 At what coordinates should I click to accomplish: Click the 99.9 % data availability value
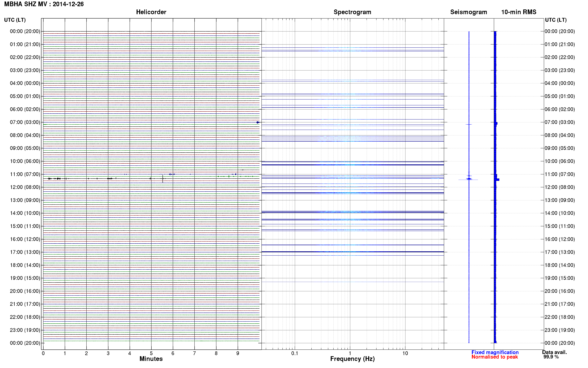551,357
